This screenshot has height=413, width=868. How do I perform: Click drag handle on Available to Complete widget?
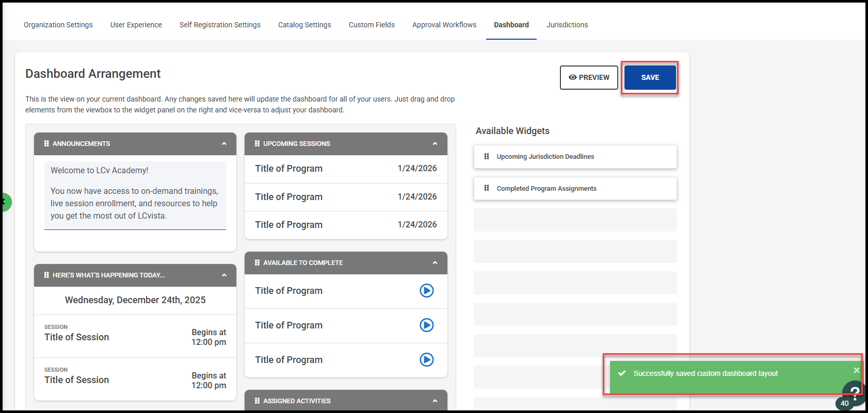(x=257, y=263)
